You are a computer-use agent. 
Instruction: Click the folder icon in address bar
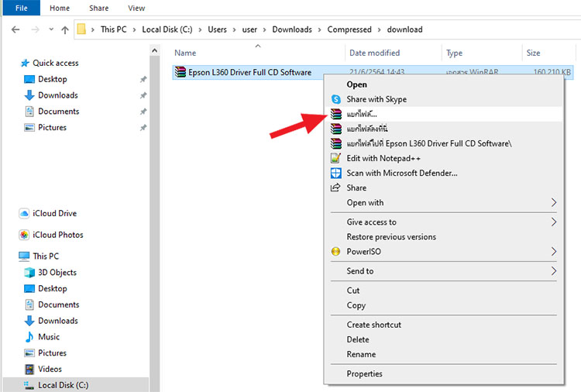(x=81, y=29)
